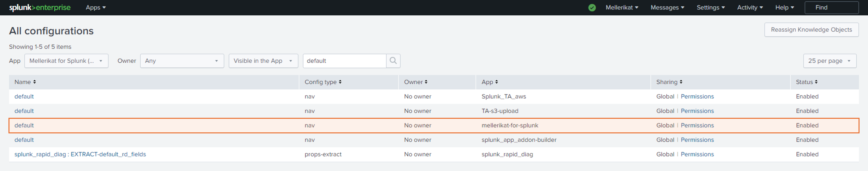Open the Apps menu
Viewport: 868px width, 171px height.
(x=96, y=7)
